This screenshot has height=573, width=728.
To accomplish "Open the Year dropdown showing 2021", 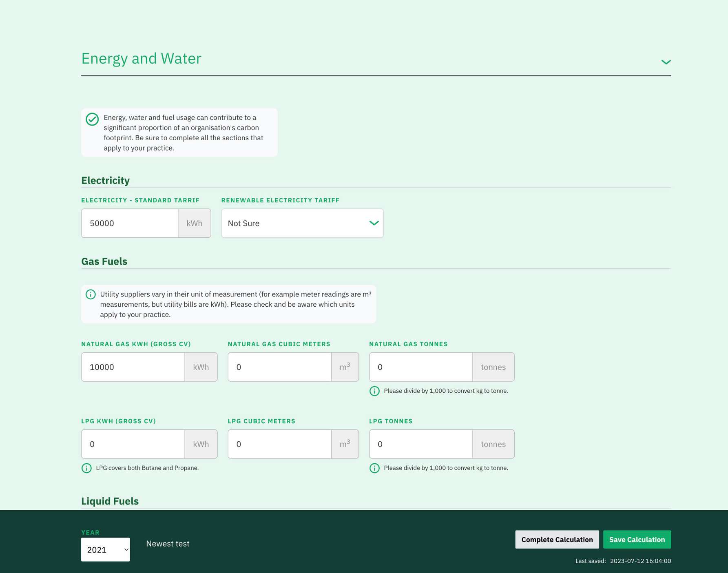I will (105, 550).
